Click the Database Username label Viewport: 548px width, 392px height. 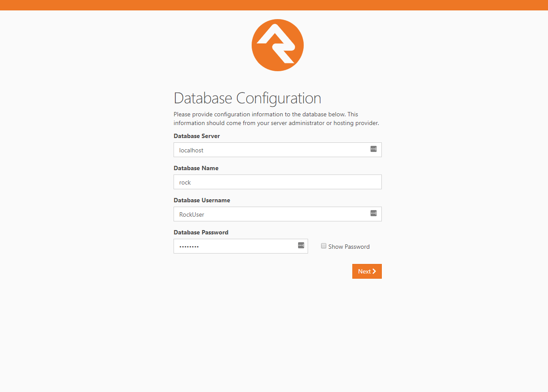[202, 200]
